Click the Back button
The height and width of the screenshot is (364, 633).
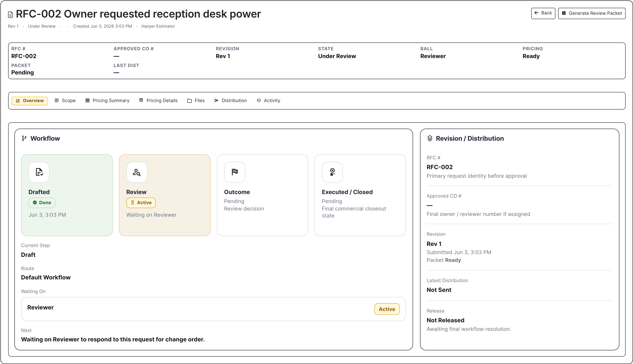543,13
